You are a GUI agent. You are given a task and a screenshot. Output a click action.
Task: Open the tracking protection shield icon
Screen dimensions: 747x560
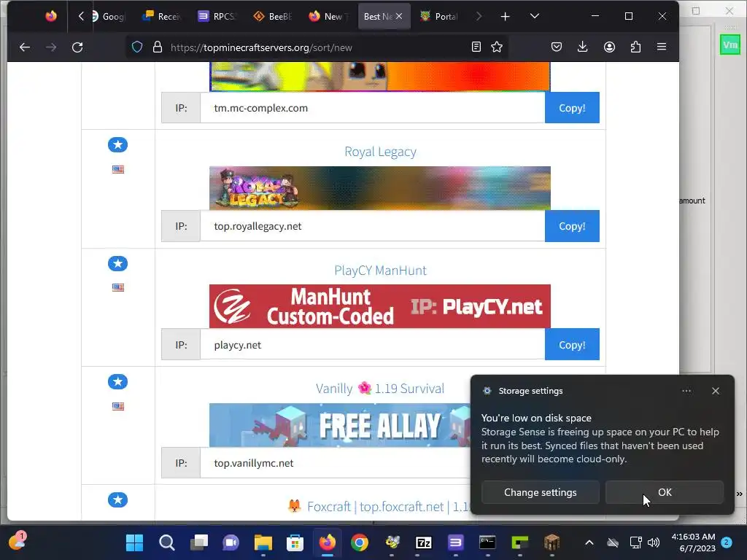[x=137, y=47]
